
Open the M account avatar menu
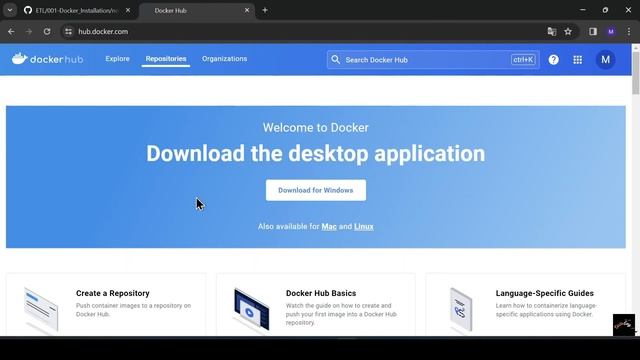[605, 60]
